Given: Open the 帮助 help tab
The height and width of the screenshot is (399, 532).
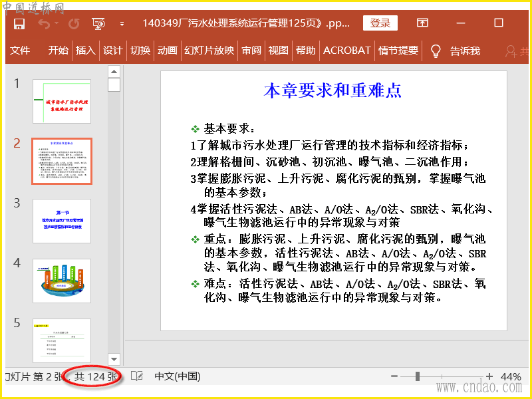Looking at the screenshot, I should point(305,51).
